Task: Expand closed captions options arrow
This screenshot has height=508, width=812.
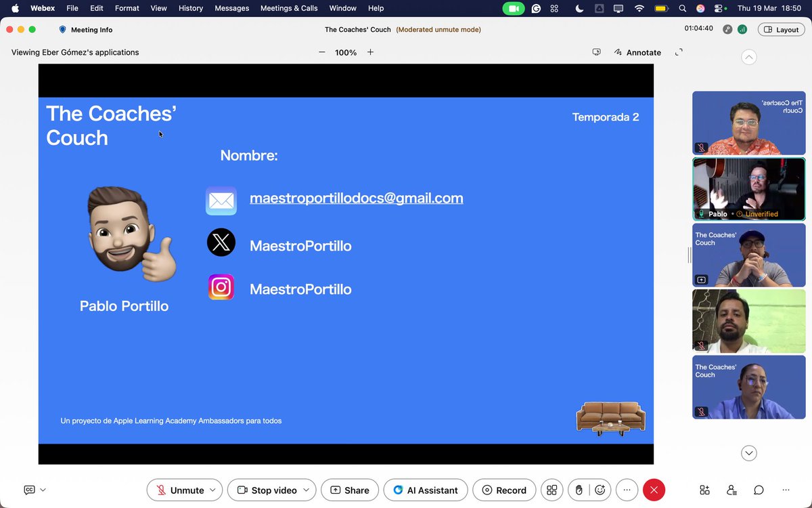Action: point(43,490)
